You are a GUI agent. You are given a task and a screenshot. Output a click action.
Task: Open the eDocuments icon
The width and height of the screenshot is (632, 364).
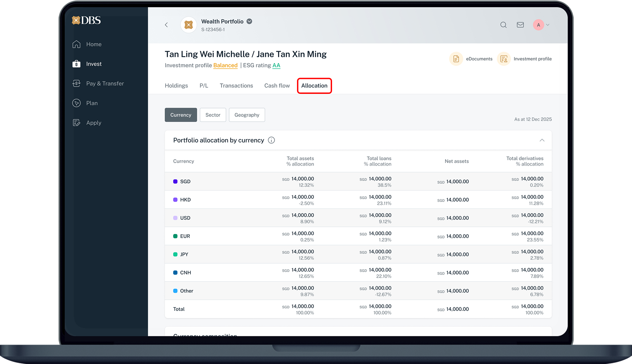tap(456, 59)
